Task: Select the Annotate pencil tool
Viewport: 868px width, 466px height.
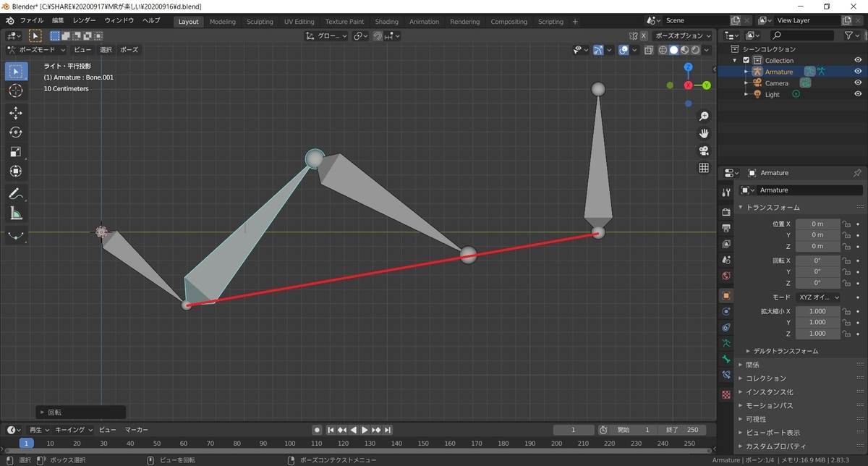Action: [16, 193]
